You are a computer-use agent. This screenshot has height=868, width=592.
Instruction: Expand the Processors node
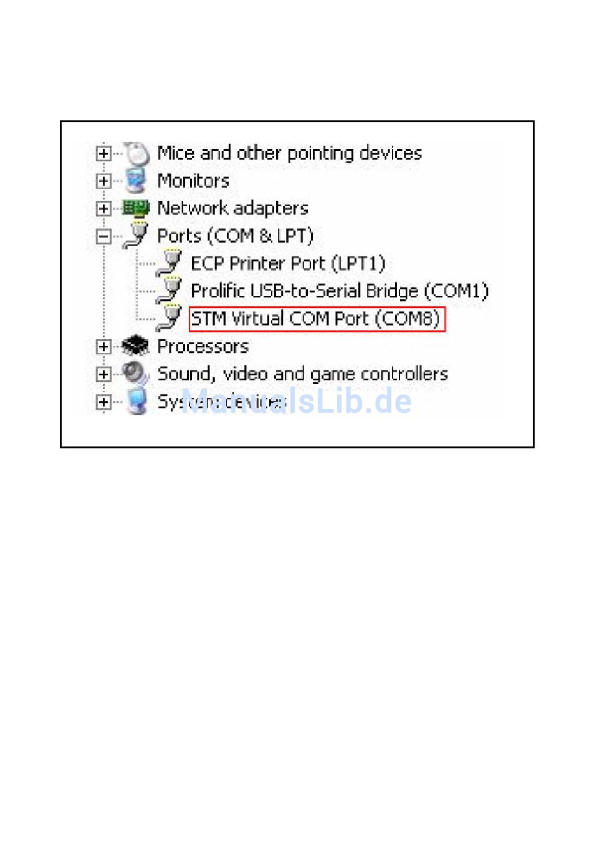[x=104, y=347]
